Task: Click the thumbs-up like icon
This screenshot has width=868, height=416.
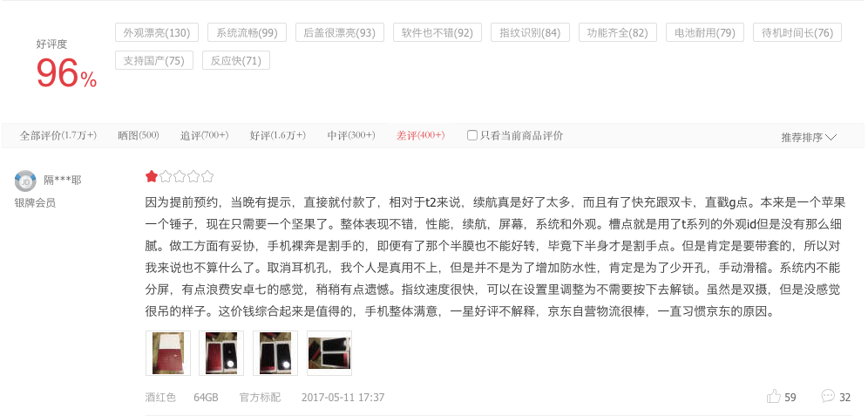Action: [x=773, y=397]
